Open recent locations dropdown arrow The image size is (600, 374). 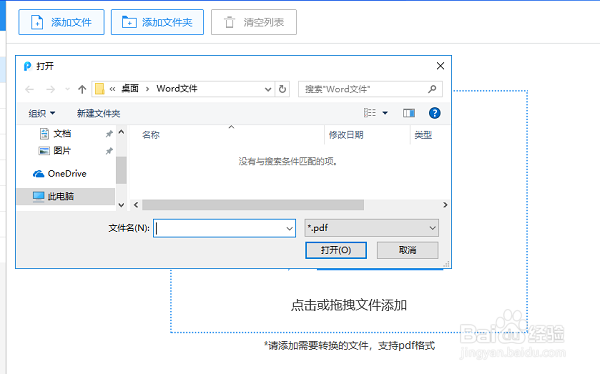[67, 89]
